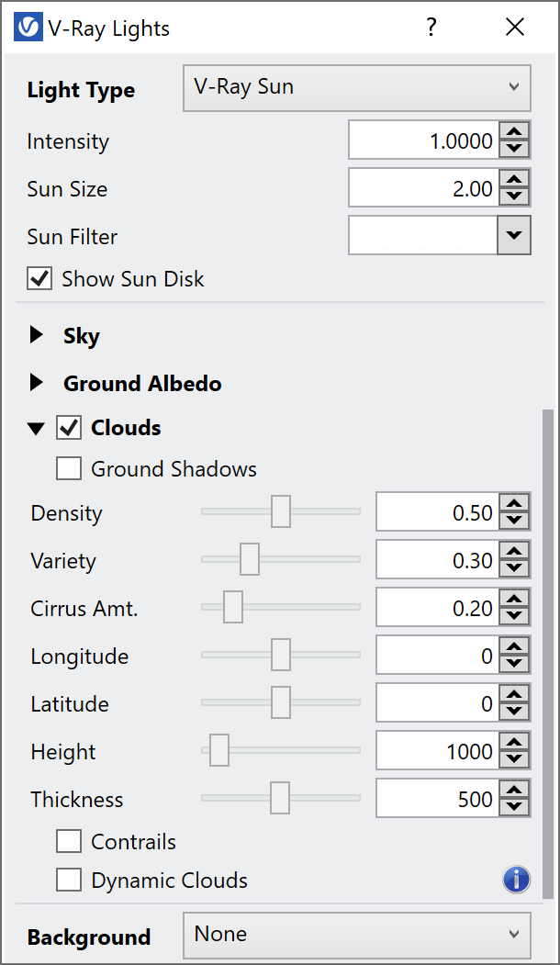Image resolution: width=560 pixels, height=965 pixels.
Task: Toggle the Show Sun Disk checkbox
Action: 39,278
